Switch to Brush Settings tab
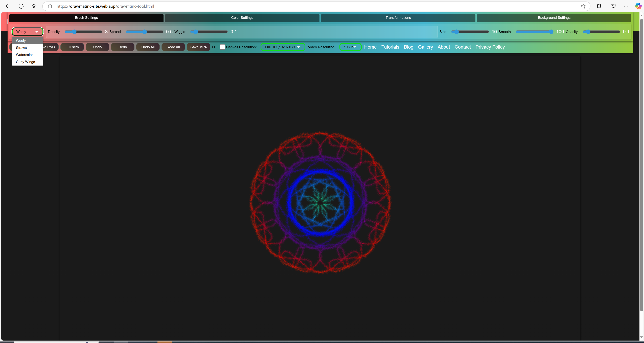 coord(86,18)
